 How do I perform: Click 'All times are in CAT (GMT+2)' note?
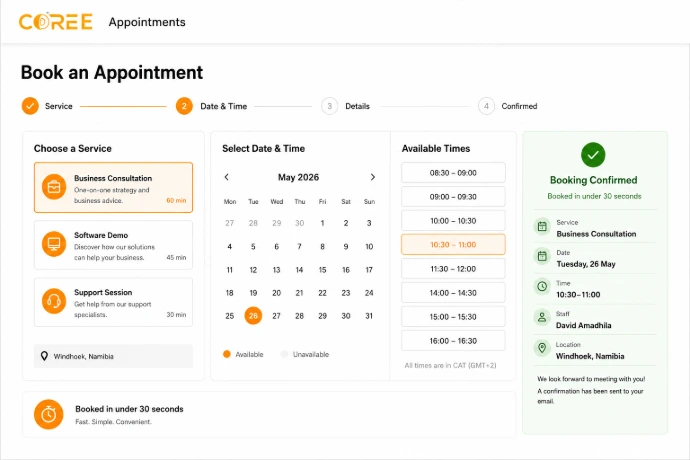point(450,365)
